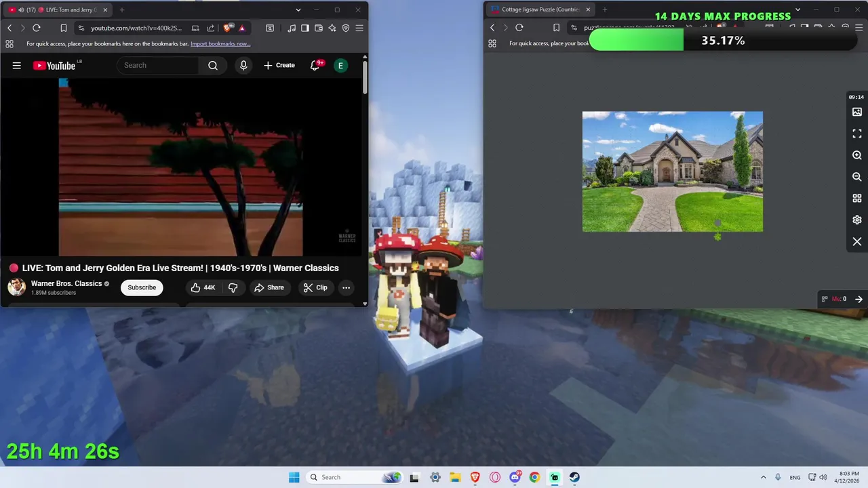Screen dimensions: 868x488
Task: Open the YouTube window's browser main menu
Action: (359, 28)
